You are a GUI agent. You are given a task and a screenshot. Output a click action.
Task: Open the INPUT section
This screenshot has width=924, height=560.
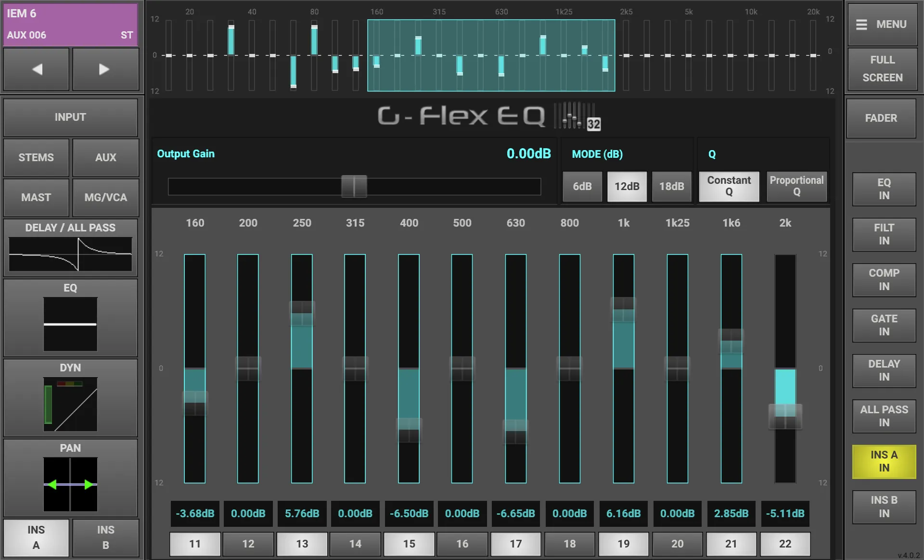tap(70, 117)
